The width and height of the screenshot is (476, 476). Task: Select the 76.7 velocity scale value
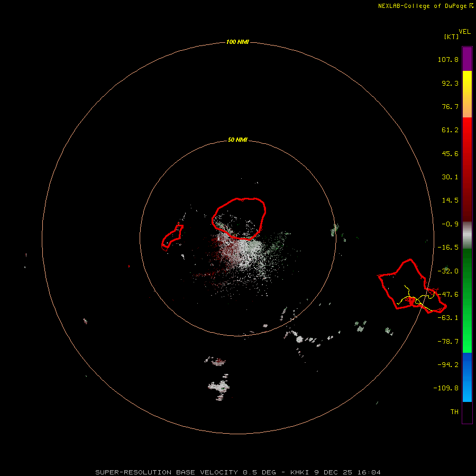(x=450, y=106)
